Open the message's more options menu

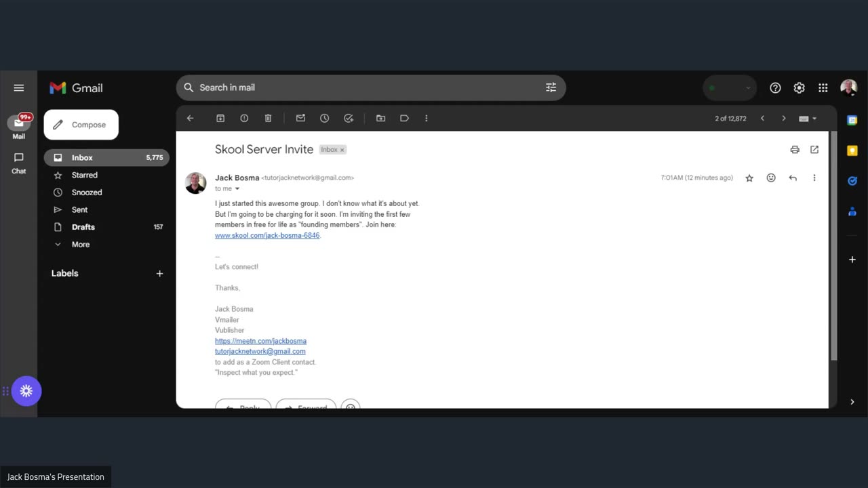[814, 178]
